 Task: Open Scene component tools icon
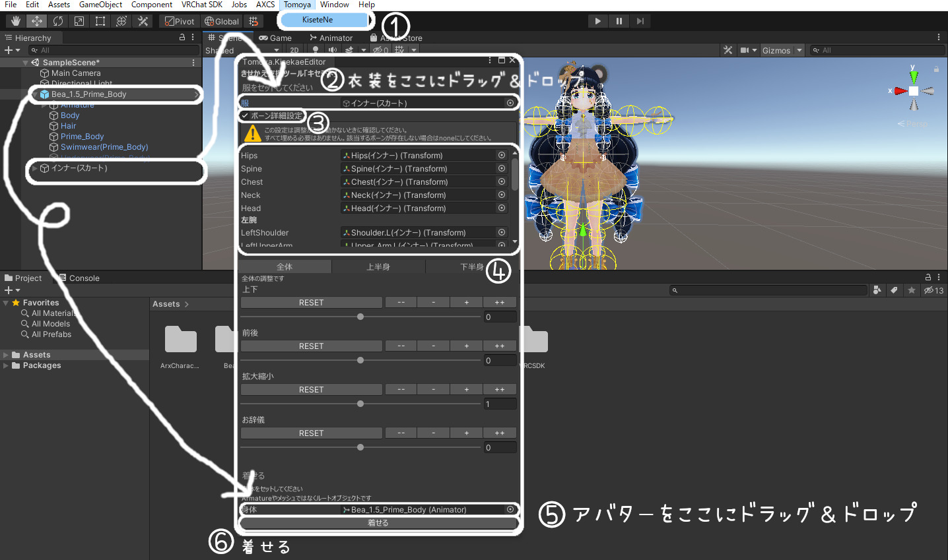(x=728, y=50)
